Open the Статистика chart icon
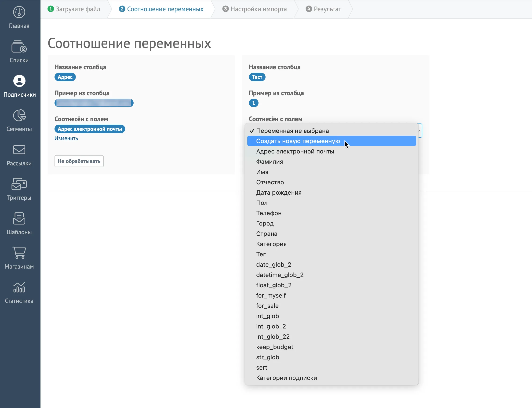 coord(19,287)
